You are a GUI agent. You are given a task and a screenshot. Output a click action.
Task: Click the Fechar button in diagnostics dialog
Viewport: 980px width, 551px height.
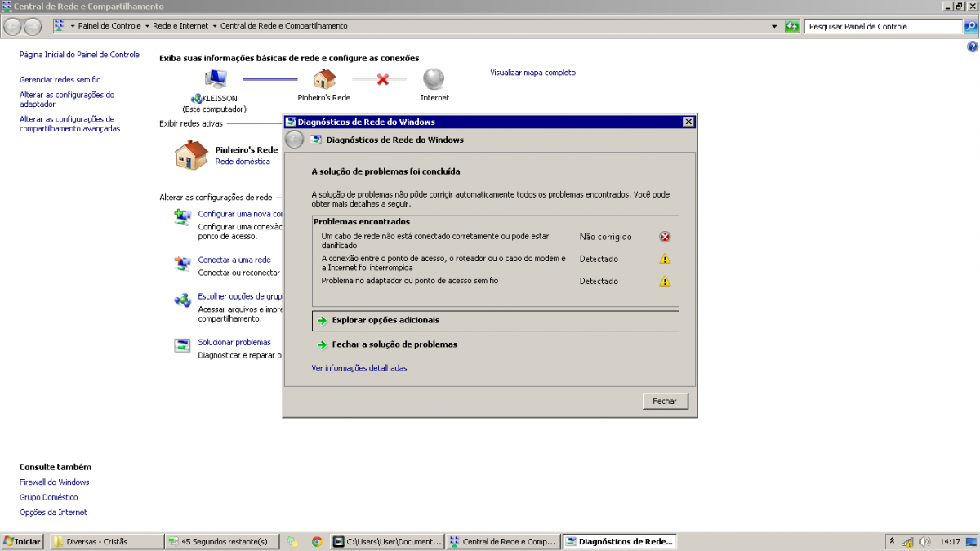665,402
